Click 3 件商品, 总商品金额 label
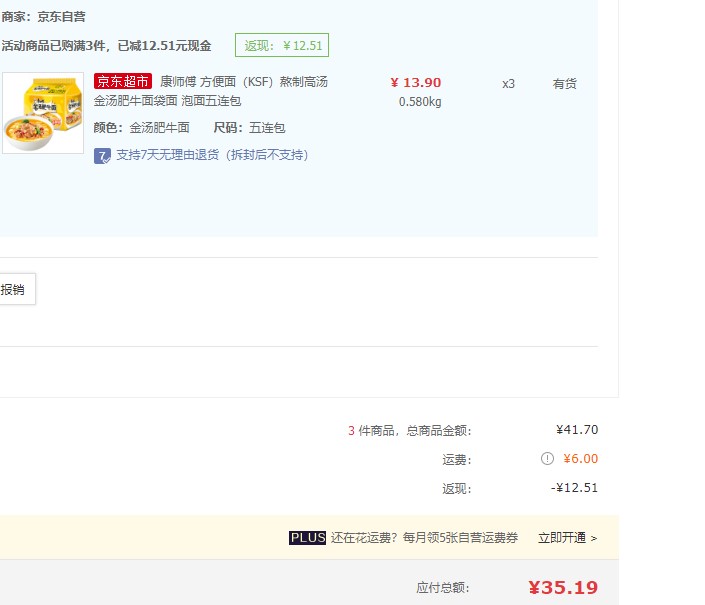705x605 pixels. [x=410, y=431]
